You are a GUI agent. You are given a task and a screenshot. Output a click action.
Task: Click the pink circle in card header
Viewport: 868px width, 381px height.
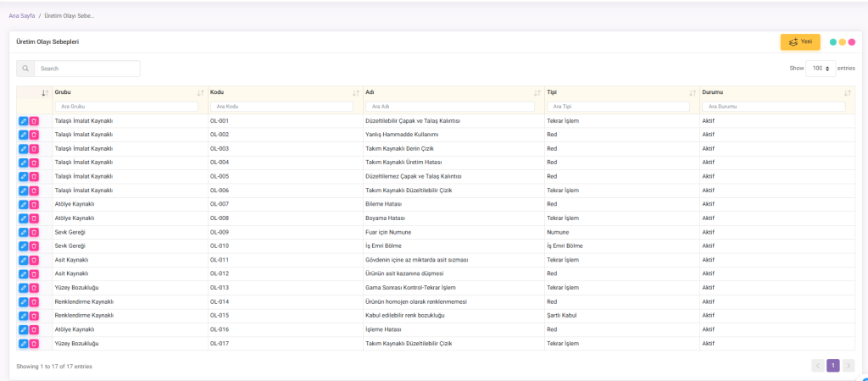point(851,41)
